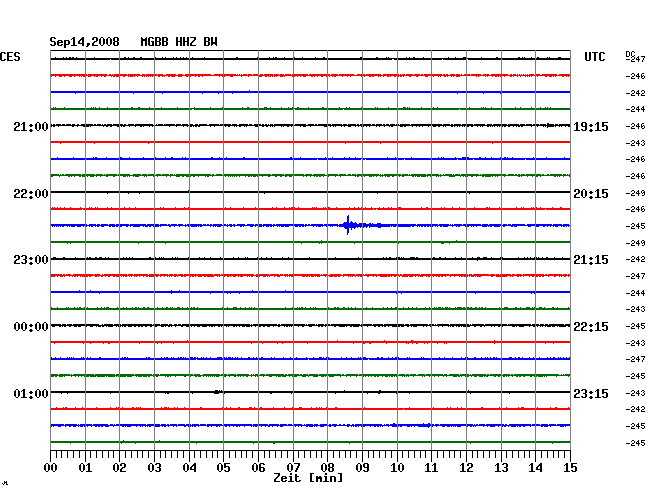Click the 21:15 UTC time label
This screenshot has width=650, height=494.
(591, 260)
